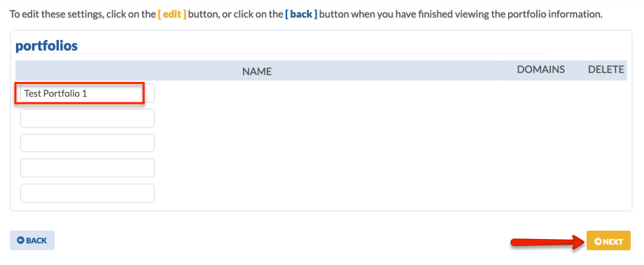The width and height of the screenshot is (644, 265).
Task: Click the DELETE column header
Action: 605,69
